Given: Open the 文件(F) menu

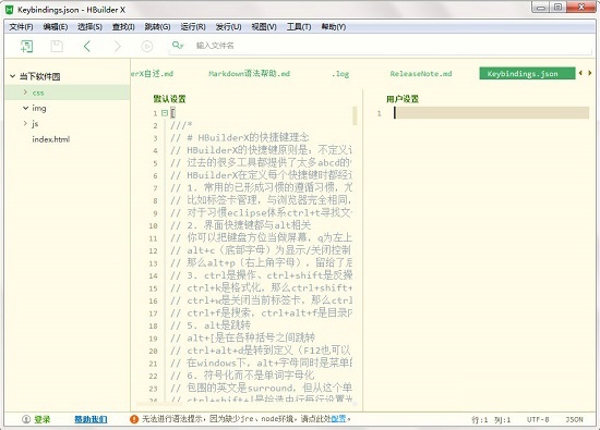Looking at the screenshot, I should (21, 26).
